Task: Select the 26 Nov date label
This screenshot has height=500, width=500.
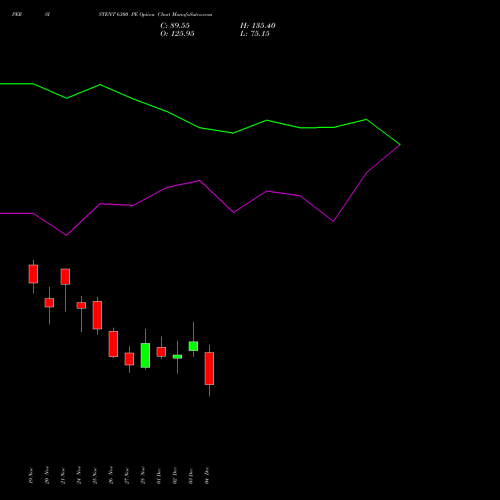Action: (111, 475)
